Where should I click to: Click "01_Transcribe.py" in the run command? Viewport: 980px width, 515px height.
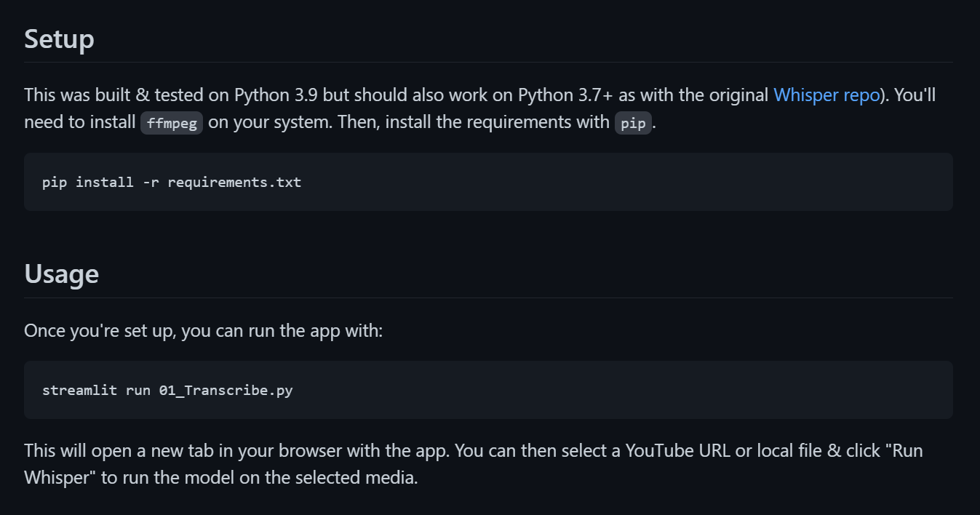[x=226, y=390]
